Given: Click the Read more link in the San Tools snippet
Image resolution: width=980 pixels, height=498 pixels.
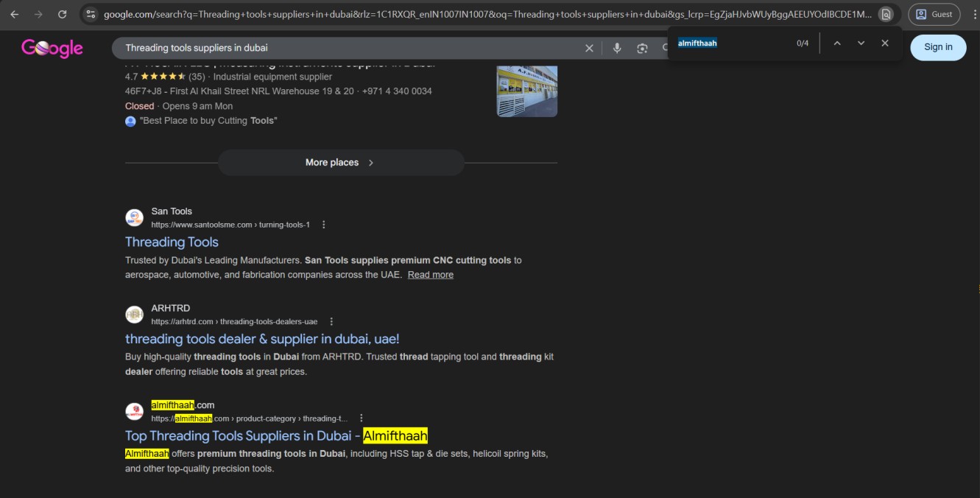Looking at the screenshot, I should pos(431,275).
